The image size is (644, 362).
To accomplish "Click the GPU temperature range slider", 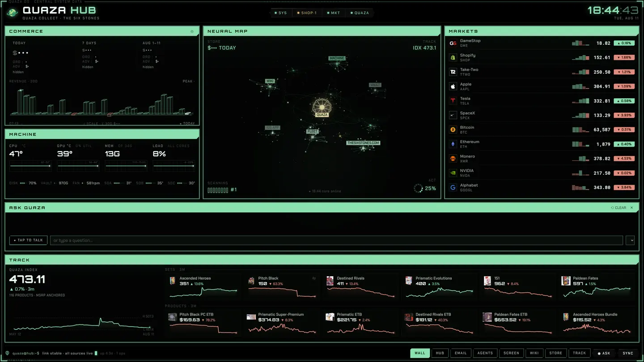I will click(x=78, y=166).
